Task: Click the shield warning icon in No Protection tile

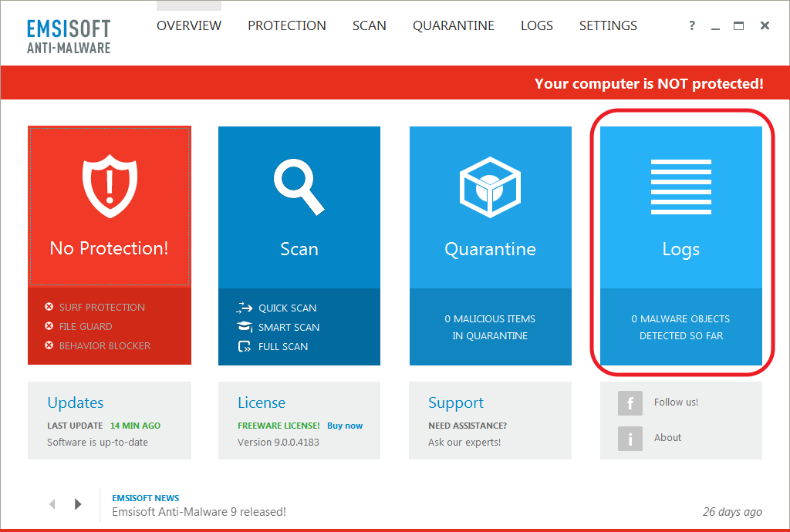Action: tap(110, 187)
